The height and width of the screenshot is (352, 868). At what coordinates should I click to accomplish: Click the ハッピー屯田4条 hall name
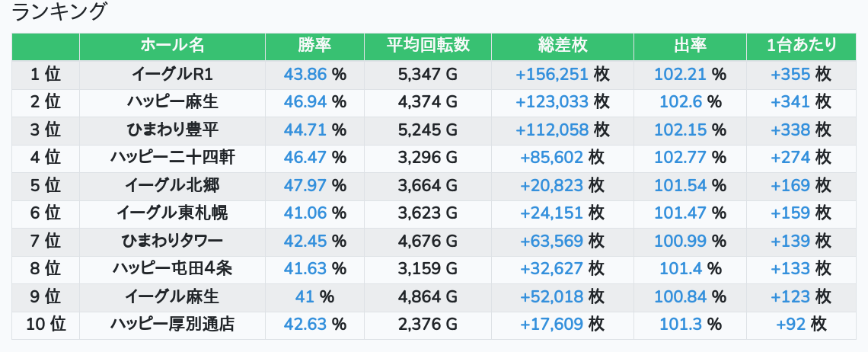point(172,268)
